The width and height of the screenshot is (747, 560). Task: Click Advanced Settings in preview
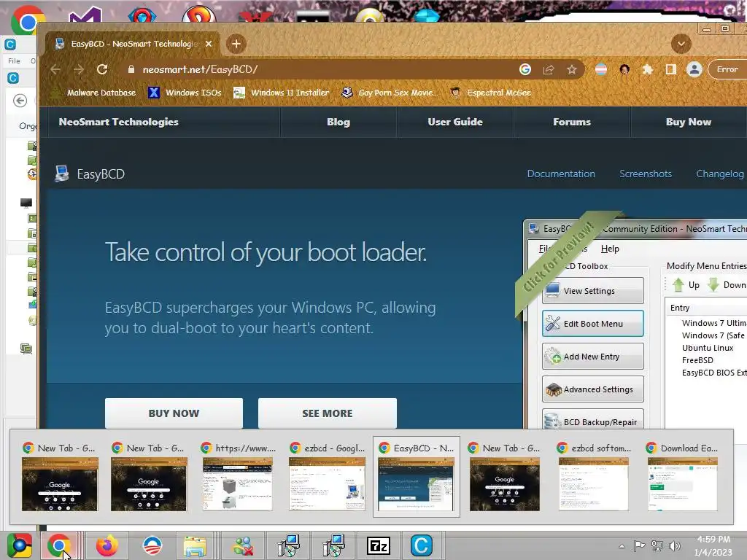tap(592, 389)
